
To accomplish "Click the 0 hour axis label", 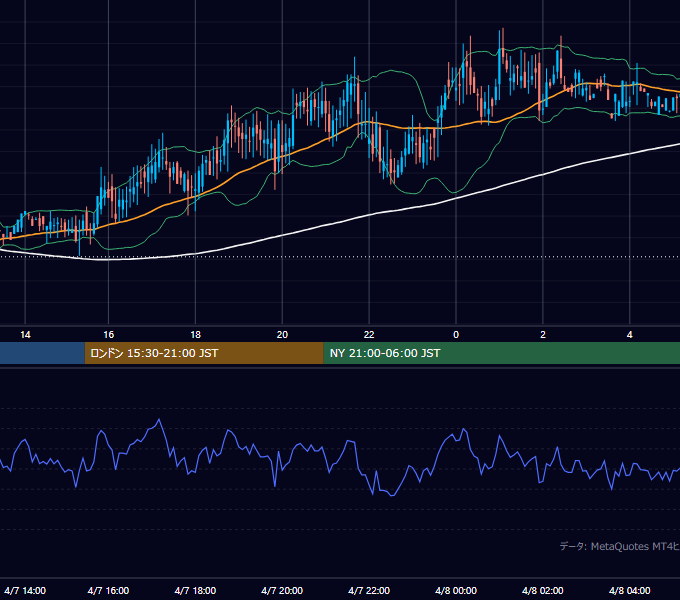I will point(456,335).
